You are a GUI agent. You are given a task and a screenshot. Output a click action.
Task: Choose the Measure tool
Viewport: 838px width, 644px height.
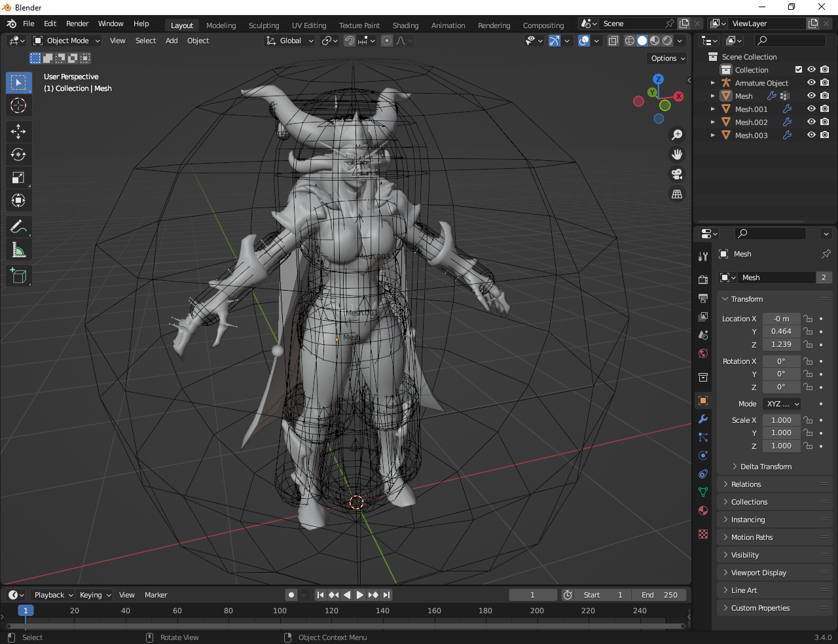pos(18,250)
